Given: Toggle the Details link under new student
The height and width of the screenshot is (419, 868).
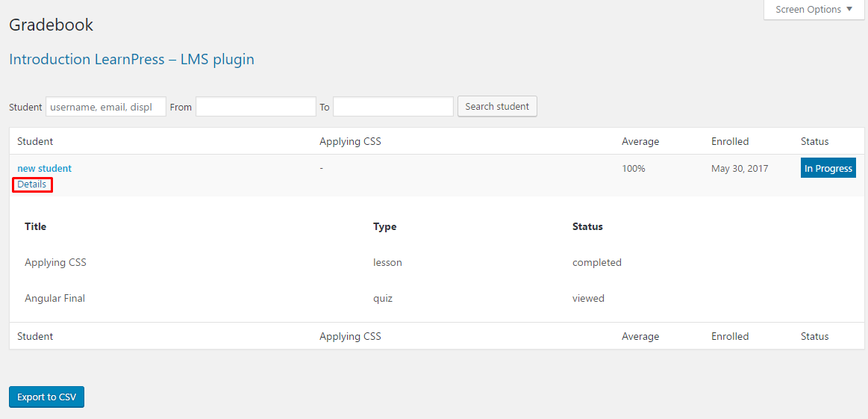Looking at the screenshot, I should point(32,184).
